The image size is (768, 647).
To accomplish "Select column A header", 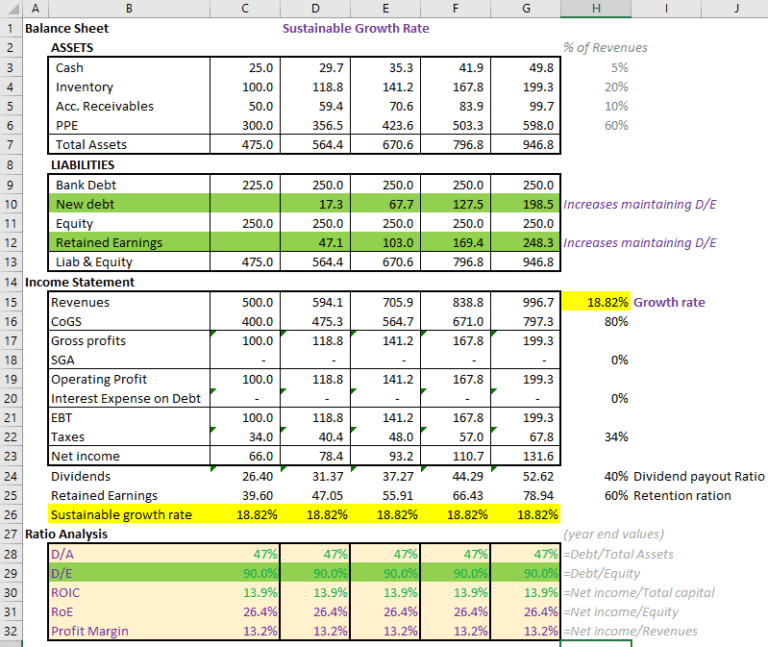I will [35, 8].
